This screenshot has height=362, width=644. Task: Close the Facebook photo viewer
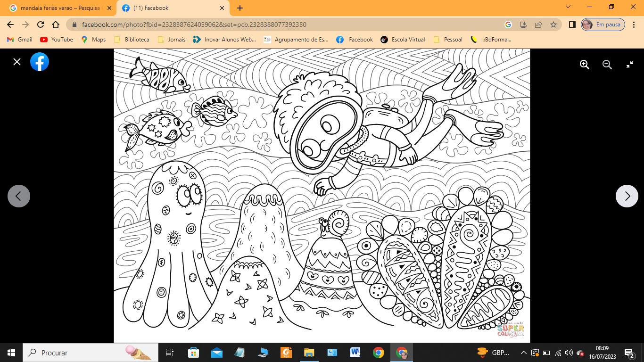[17, 62]
